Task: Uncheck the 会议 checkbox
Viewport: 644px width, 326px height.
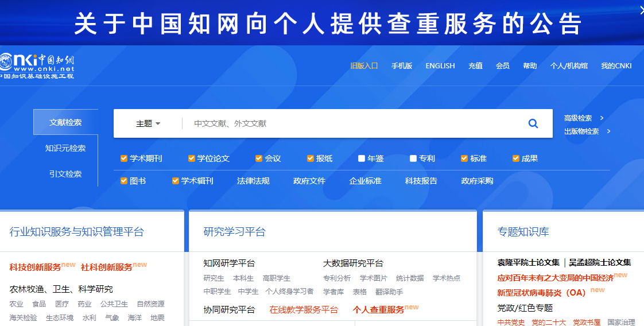Action: coord(259,158)
